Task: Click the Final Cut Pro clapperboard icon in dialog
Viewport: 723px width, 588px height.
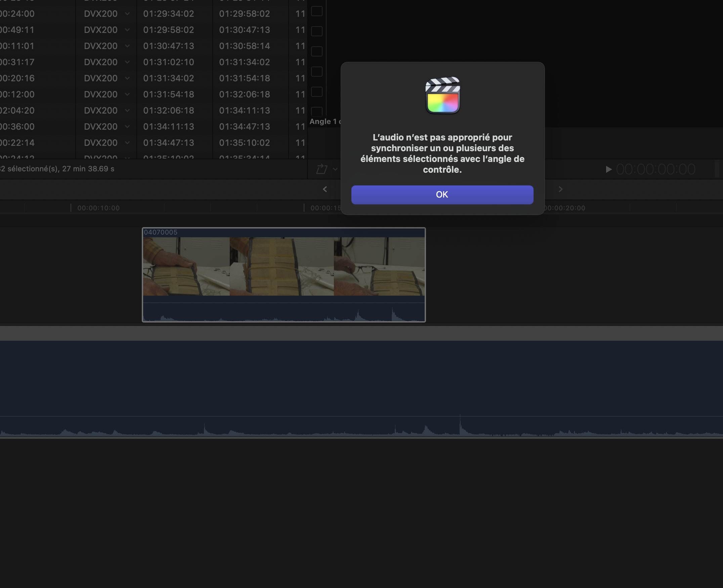Action: coord(442,95)
